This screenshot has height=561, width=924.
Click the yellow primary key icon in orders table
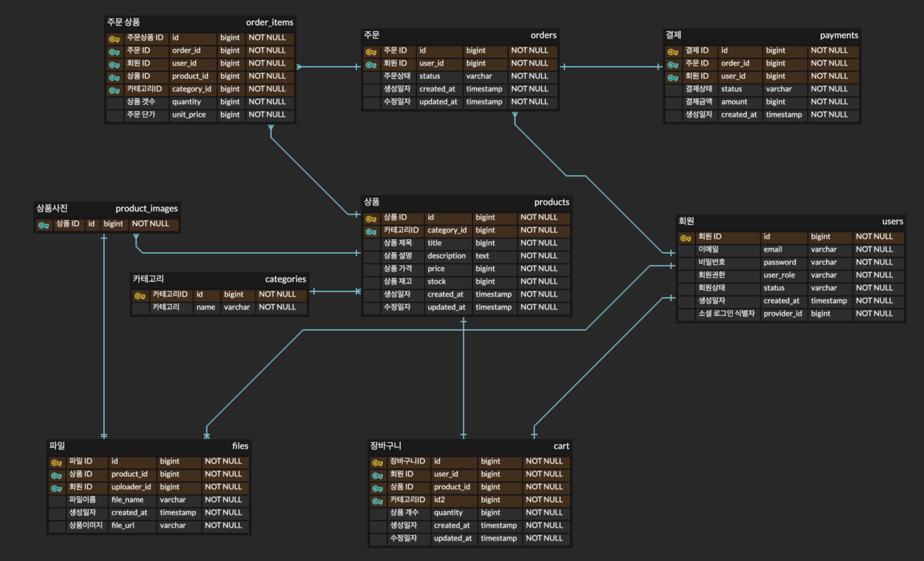pyautogui.click(x=371, y=52)
